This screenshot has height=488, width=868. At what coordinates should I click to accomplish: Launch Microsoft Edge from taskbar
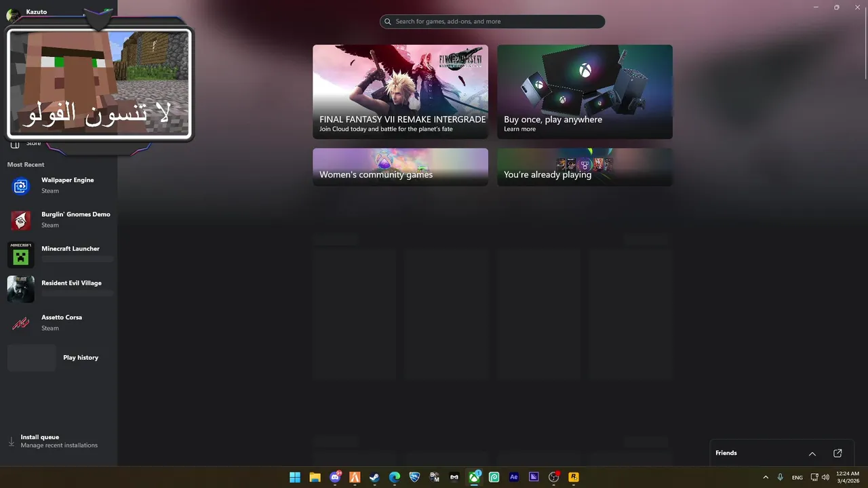pyautogui.click(x=395, y=477)
